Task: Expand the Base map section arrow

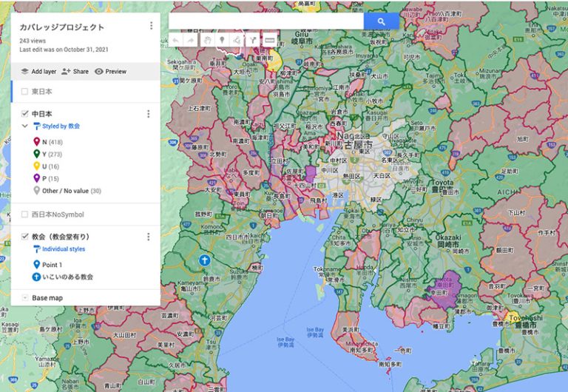Action: (25, 298)
